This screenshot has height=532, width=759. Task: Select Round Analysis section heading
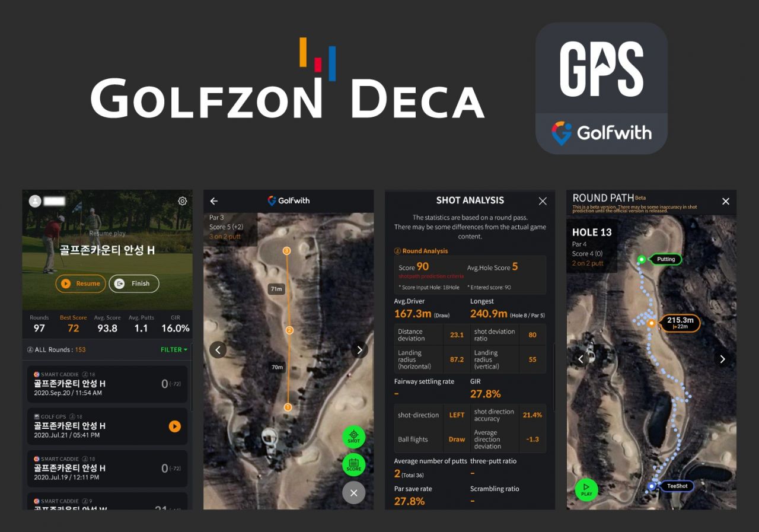point(421,251)
